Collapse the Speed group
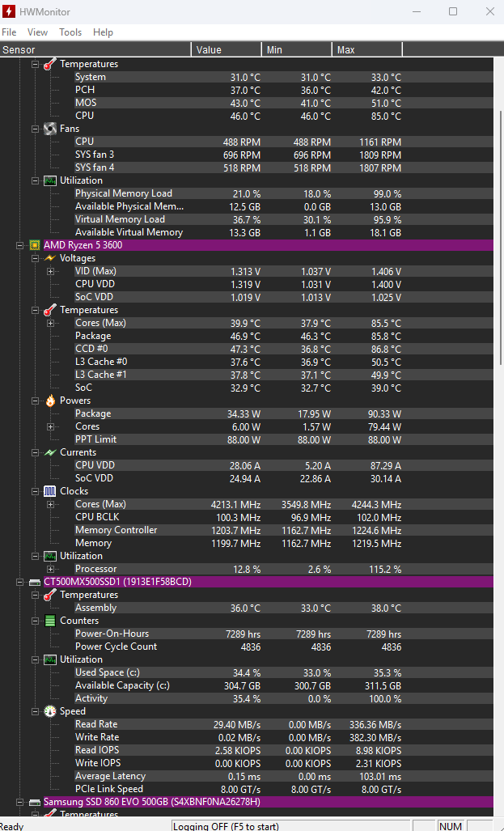Image resolution: width=504 pixels, height=831 pixels. pyautogui.click(x=35, y=711)
